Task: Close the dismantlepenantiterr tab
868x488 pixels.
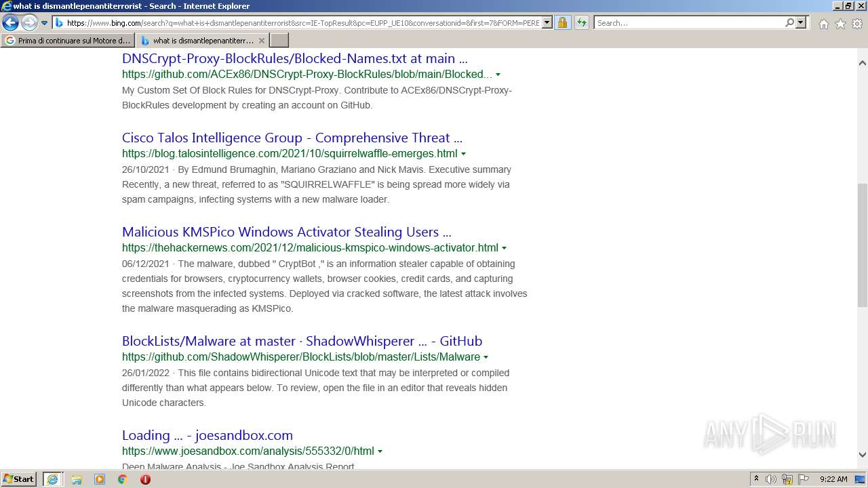Action: (262, 41)
